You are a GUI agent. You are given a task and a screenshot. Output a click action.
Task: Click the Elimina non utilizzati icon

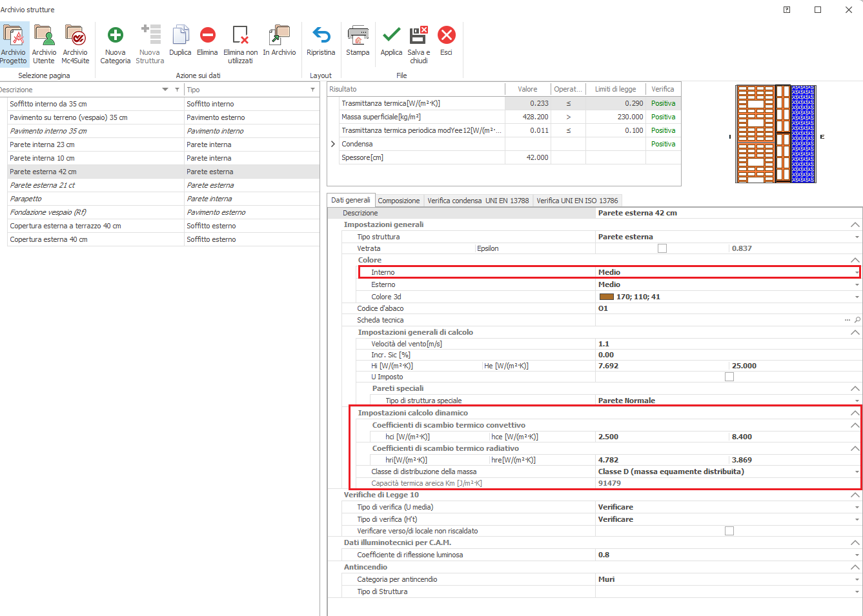coord(240,35)
